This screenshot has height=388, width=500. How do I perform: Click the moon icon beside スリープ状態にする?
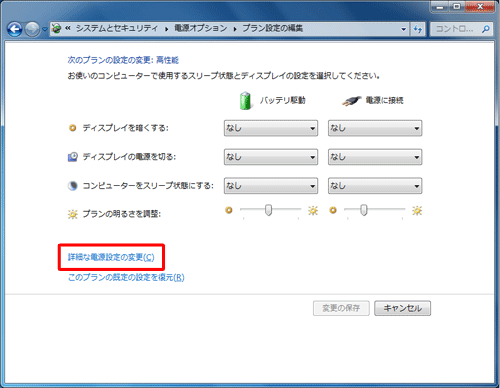[x=73, y=186]
